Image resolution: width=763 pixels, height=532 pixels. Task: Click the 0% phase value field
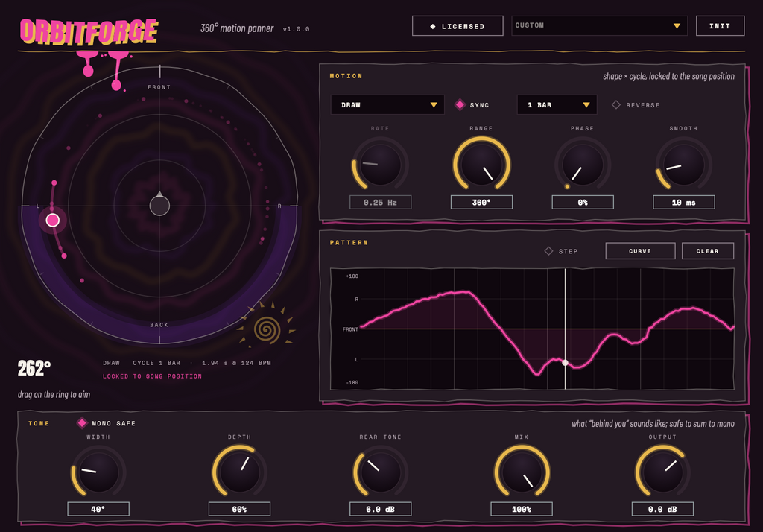[x=583, y=202]
